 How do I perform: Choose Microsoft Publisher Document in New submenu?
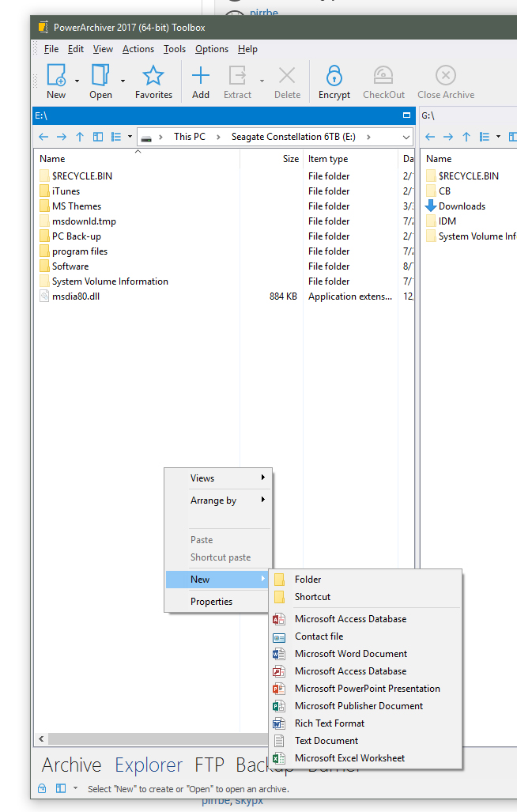(366, 706)
